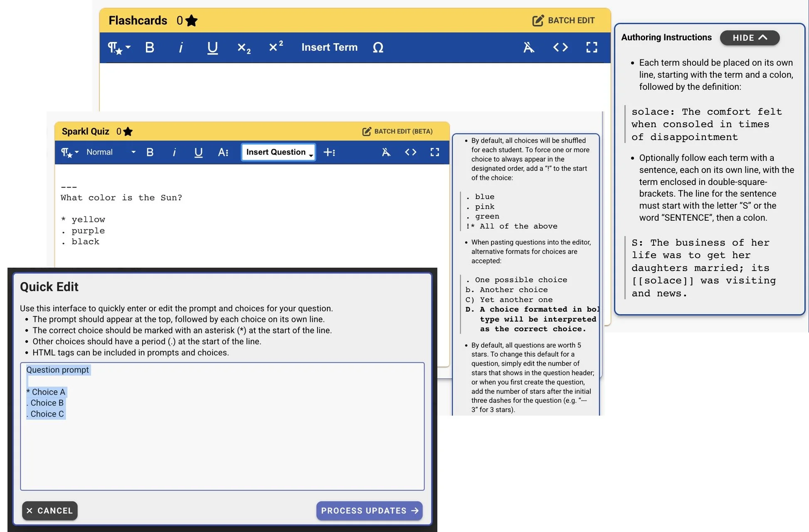Toggle bold formatting in the Sparkl Quiz toolbar
The height and width of the screenshot is (532, 809).
(x=150, y=152)
